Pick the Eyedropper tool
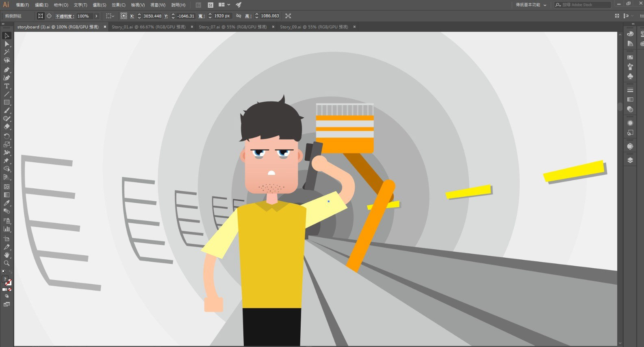This screenshot has height=347, width=644. tap(7, 203)
